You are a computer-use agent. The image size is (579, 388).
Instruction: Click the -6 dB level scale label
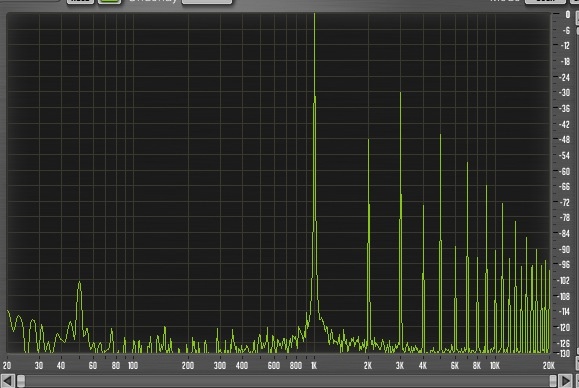point(566,30)
